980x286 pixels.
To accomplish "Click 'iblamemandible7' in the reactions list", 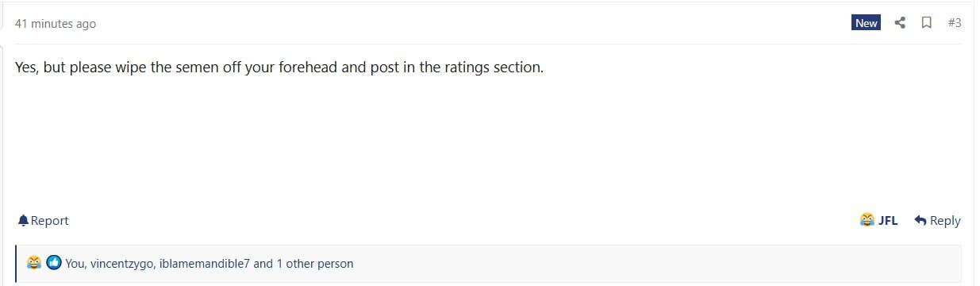I will tap(205, 263).
